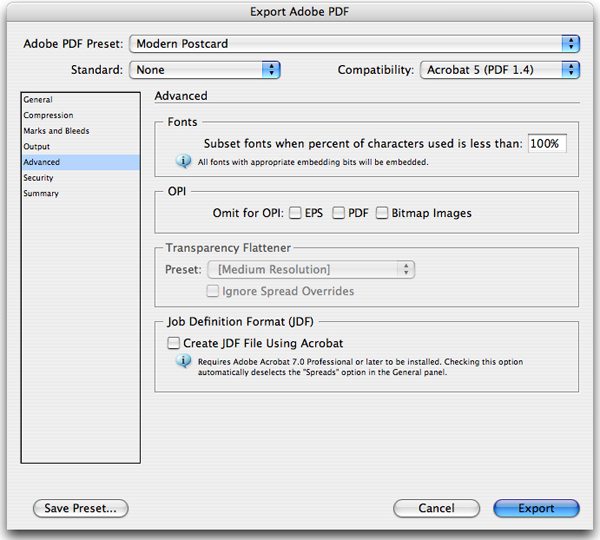
Task: Enable Create JDF File Using Acrobat
Action: click(173, 343)
